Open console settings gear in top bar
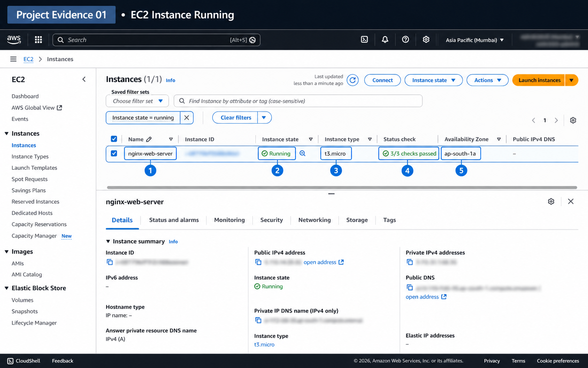 point(426,40)
